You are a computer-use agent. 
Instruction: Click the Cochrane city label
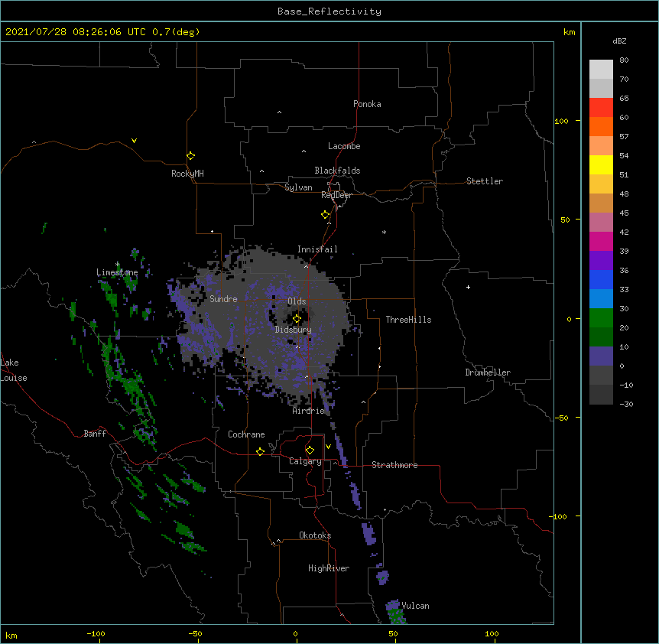(246, 434)
